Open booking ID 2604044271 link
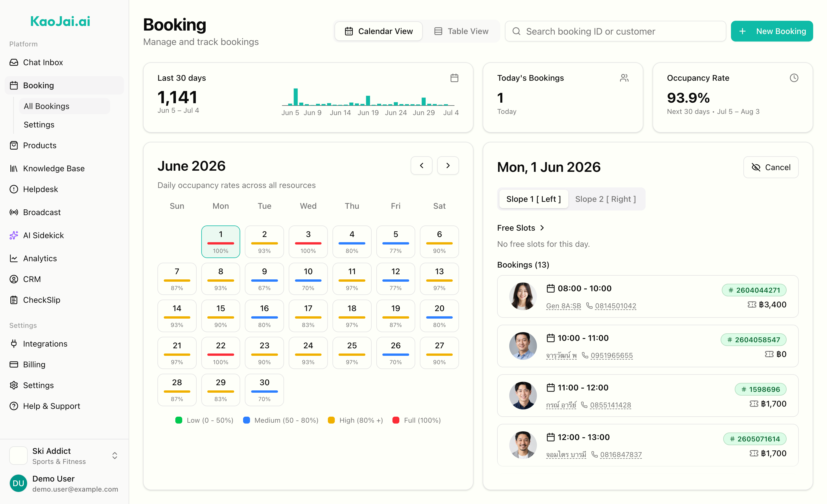 click(x=754, y=290)
